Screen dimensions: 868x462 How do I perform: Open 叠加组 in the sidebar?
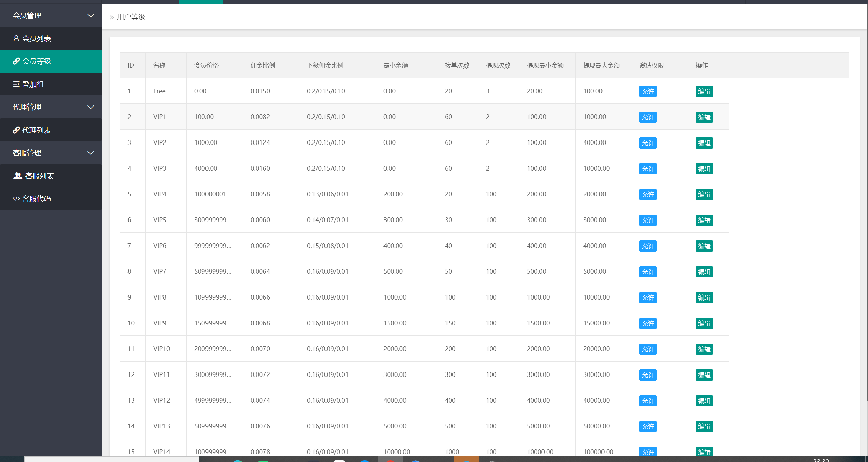33,84
